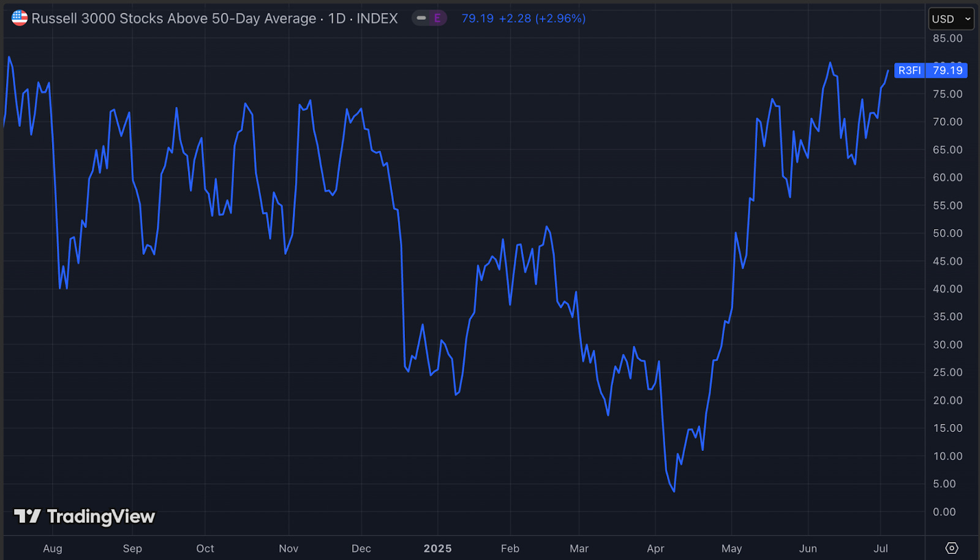This screenshot has width=980, height=560.
Task: Click the US flag symbol icon
Action: (18, 18)
